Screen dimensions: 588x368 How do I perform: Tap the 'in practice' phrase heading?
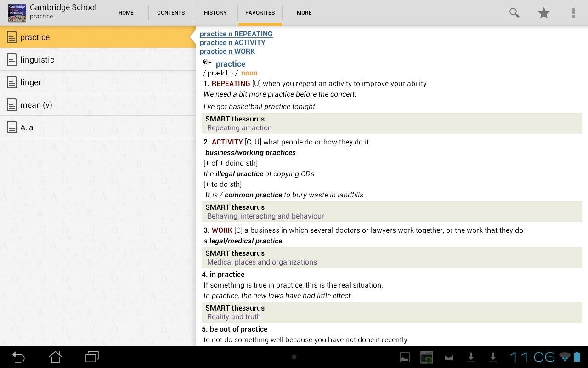tap(227, 275)
